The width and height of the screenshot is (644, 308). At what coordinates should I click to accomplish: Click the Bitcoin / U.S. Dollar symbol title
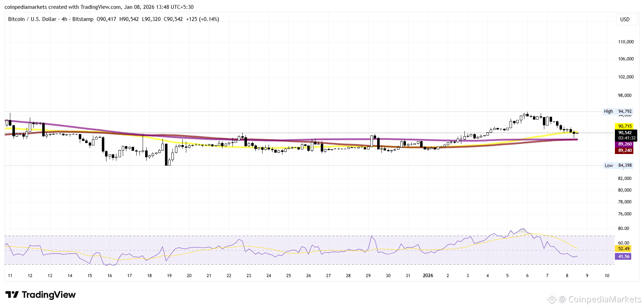pyautogui.click(x=32, y=19)
